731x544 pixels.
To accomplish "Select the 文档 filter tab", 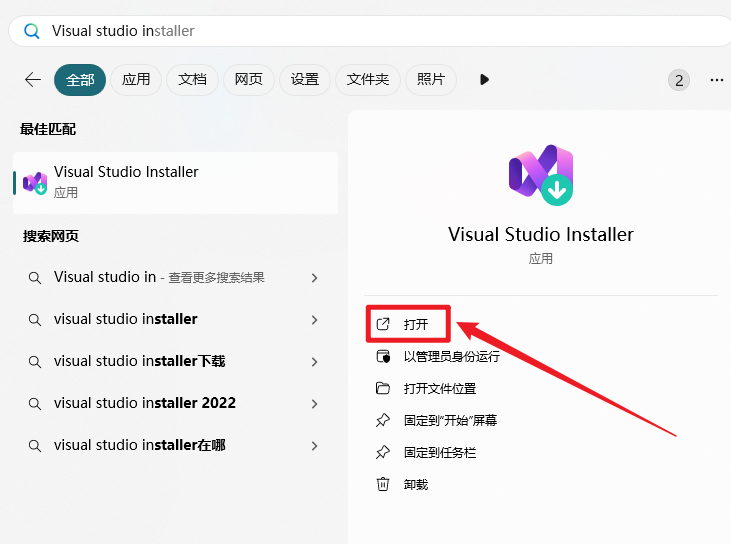I will pyautogui.click(x=192, y=80).
